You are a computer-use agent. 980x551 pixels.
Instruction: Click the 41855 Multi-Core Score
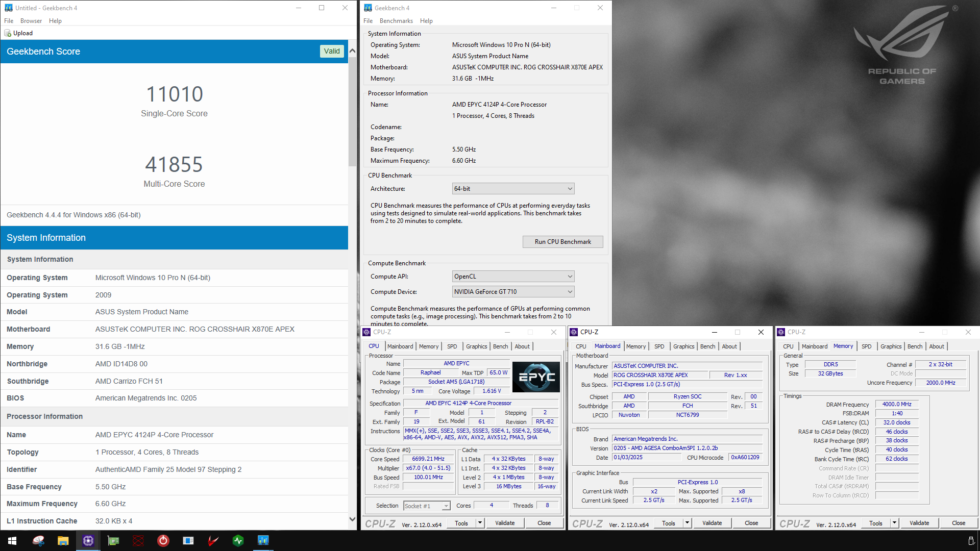tap(174, 165)
